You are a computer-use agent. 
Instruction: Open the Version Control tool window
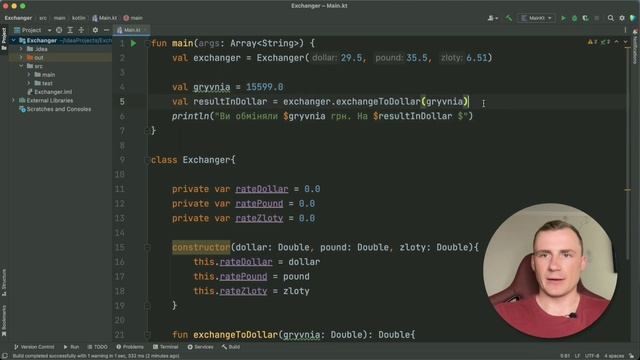(34, 347)
